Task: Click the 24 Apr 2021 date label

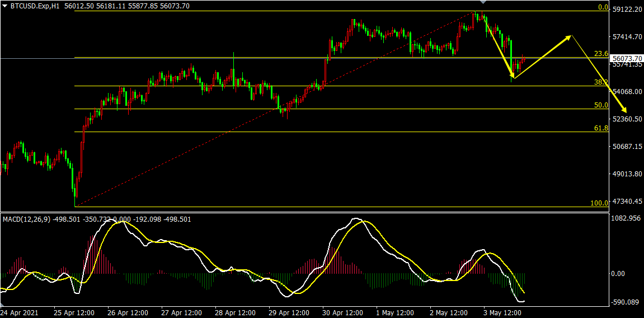Action: [20, 312]
